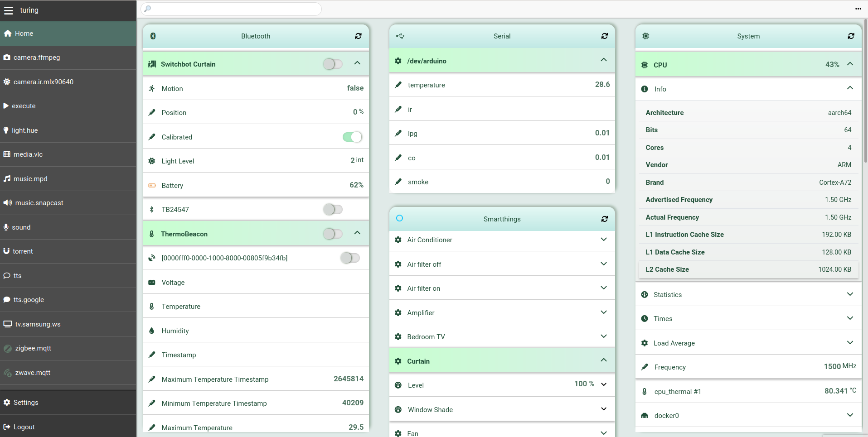Click the battery icon beside Battery 62%
Viewport: 868px width, 437px height.
(x=151, y=185)
